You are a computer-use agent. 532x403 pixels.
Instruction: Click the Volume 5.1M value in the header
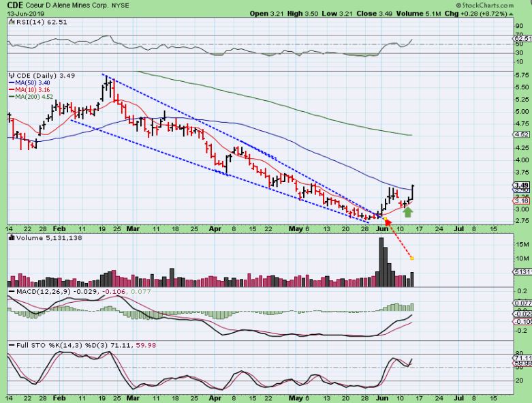(x=418, y=14)
